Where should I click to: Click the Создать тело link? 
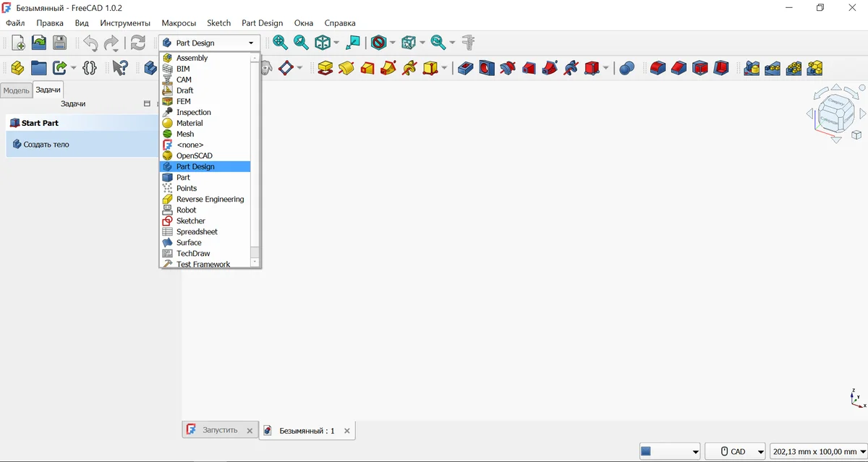pyautogui.click(x=46, y=144)
